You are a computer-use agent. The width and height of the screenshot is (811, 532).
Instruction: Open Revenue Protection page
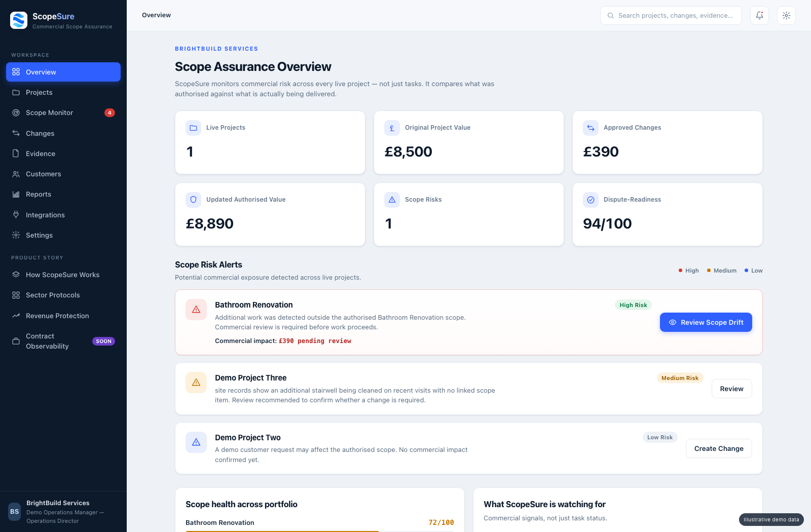click(63, 316)
